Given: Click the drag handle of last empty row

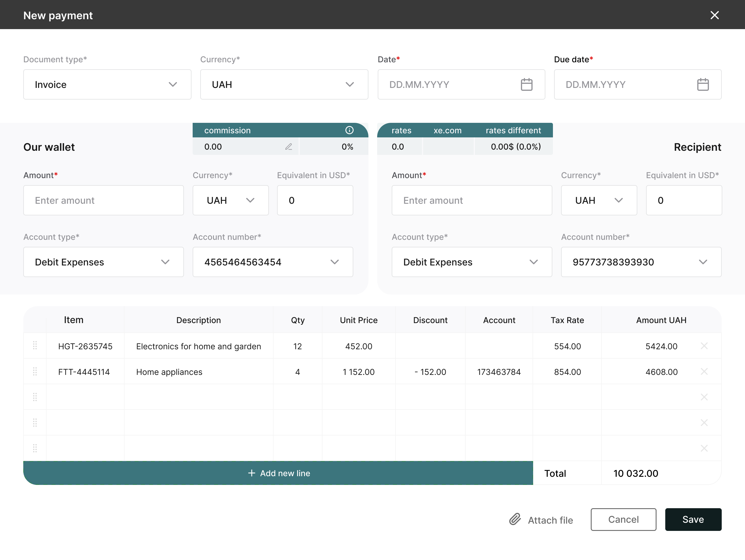Looking at the screenshot, I should point(35,448).
